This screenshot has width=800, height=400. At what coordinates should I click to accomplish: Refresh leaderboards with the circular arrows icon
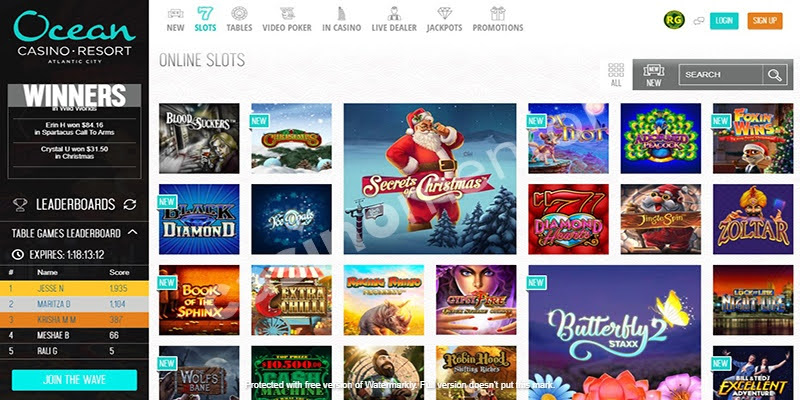coord(130,205)
